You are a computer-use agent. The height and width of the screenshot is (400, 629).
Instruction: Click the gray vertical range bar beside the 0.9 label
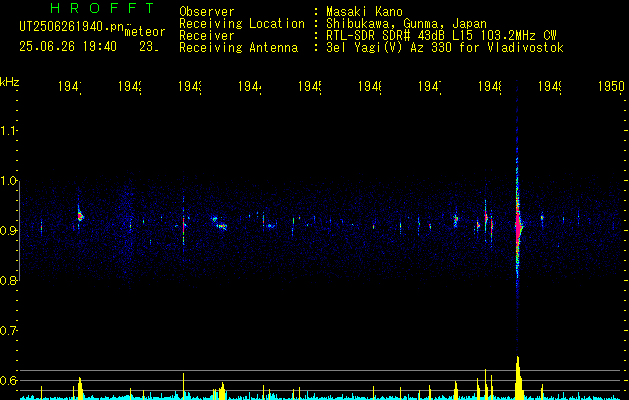pyautogui.click(x=19, y=231)
